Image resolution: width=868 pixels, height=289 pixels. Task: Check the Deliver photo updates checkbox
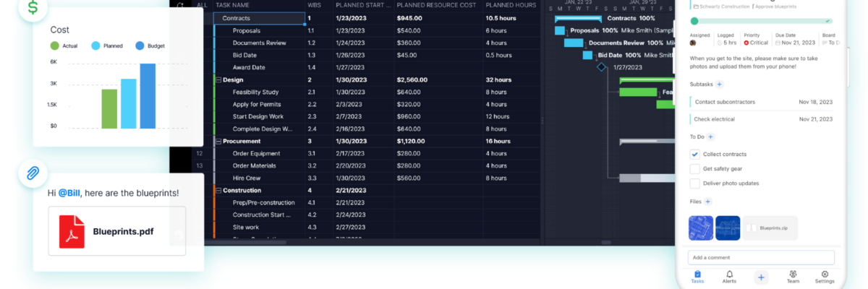(695, 183)
